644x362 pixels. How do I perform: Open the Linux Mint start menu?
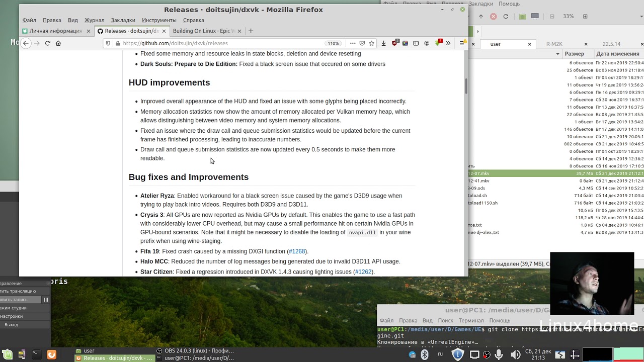pyautogui.click(x=7, y=354)
